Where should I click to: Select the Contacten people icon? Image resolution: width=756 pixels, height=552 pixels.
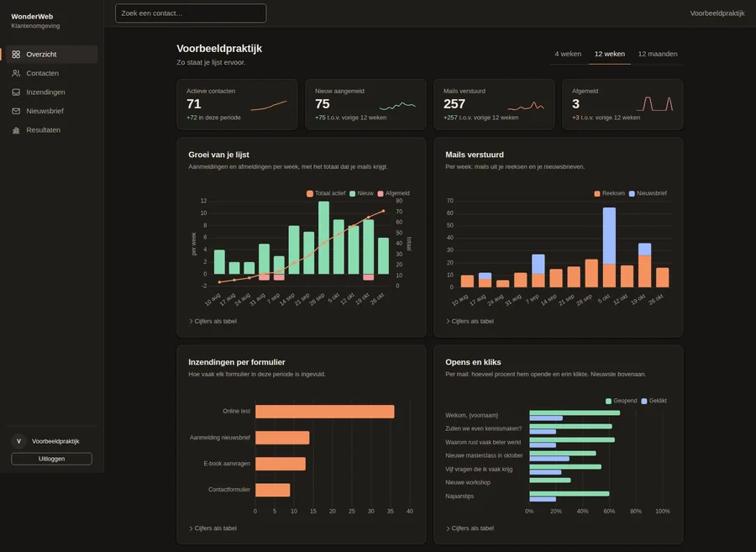tap(16, 73)
